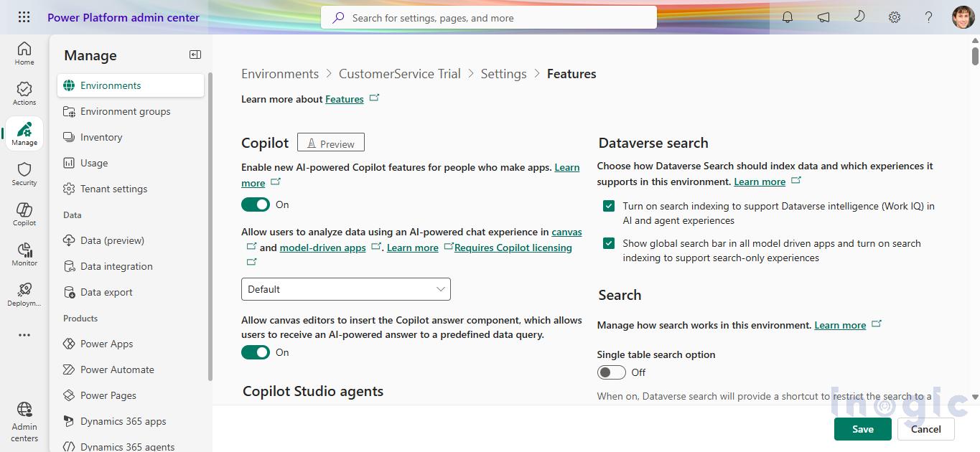Click external link icon beside Features
This screenshot has height=452, width=980.
click(x=374, y=98)
